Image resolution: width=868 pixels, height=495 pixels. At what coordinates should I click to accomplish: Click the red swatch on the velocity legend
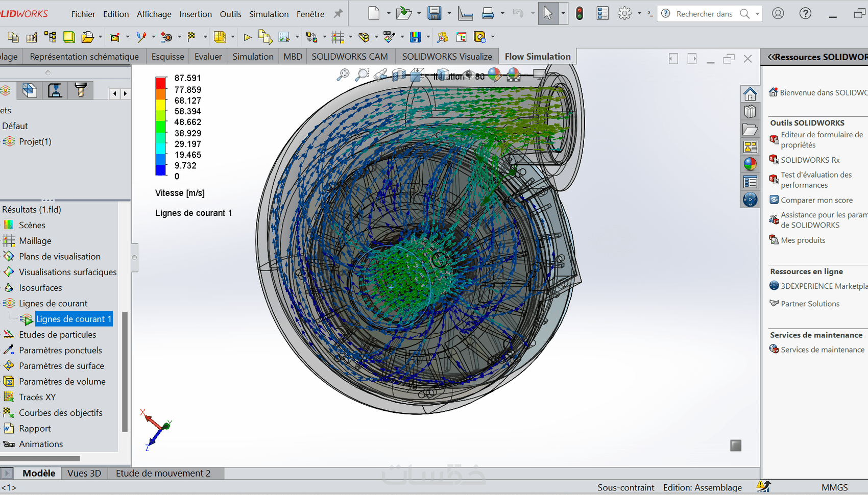click(161, 83)
